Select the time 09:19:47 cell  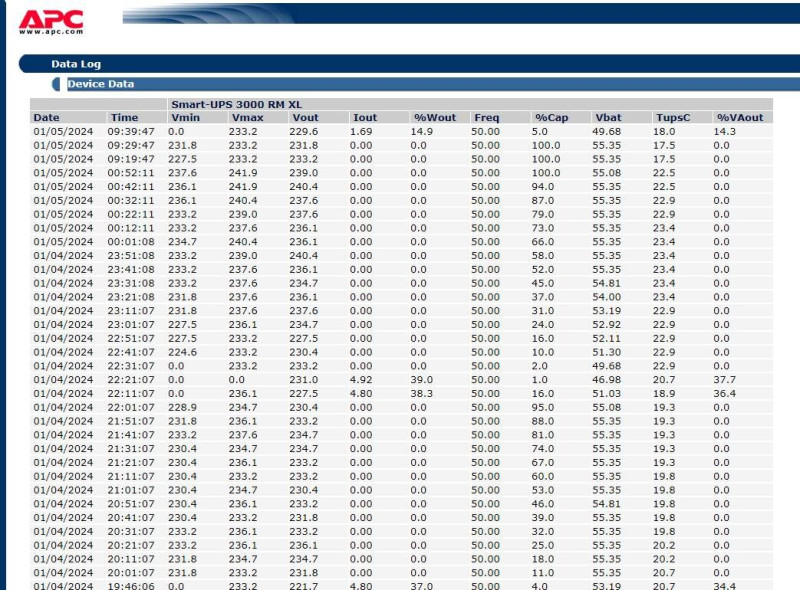(131, 159)
